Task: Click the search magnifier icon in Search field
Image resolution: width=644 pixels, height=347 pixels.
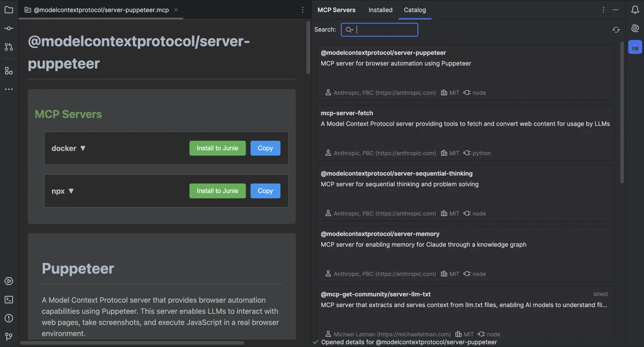Action: [x=349, y=30]
